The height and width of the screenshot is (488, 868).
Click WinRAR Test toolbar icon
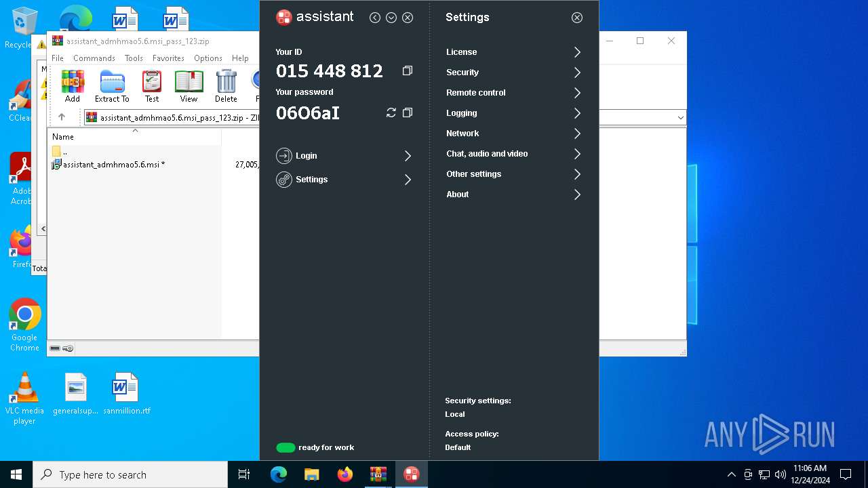[x=152, y=86]
